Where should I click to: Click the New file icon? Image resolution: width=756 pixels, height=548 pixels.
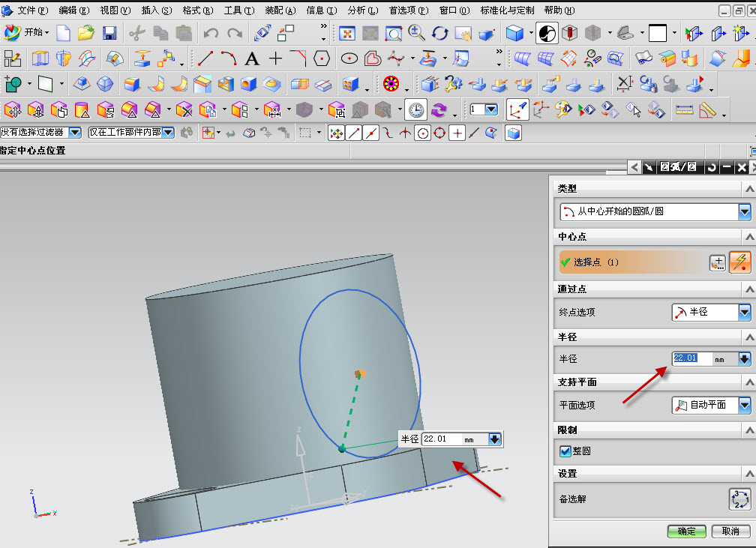click(63, 33)
